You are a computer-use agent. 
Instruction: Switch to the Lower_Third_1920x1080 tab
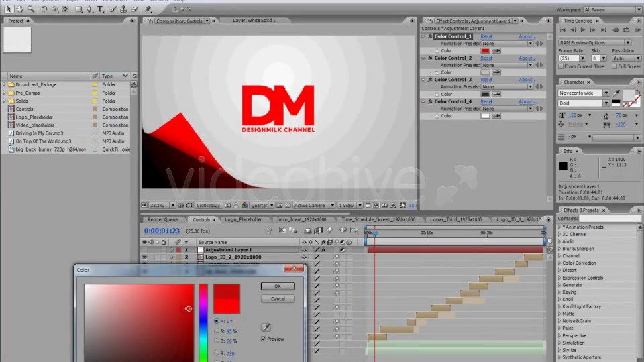[456, 220]
